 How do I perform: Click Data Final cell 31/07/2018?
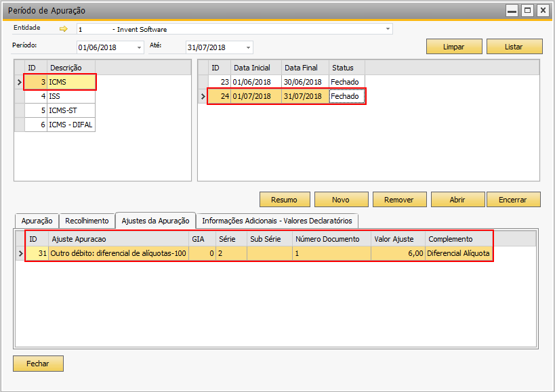305,96
